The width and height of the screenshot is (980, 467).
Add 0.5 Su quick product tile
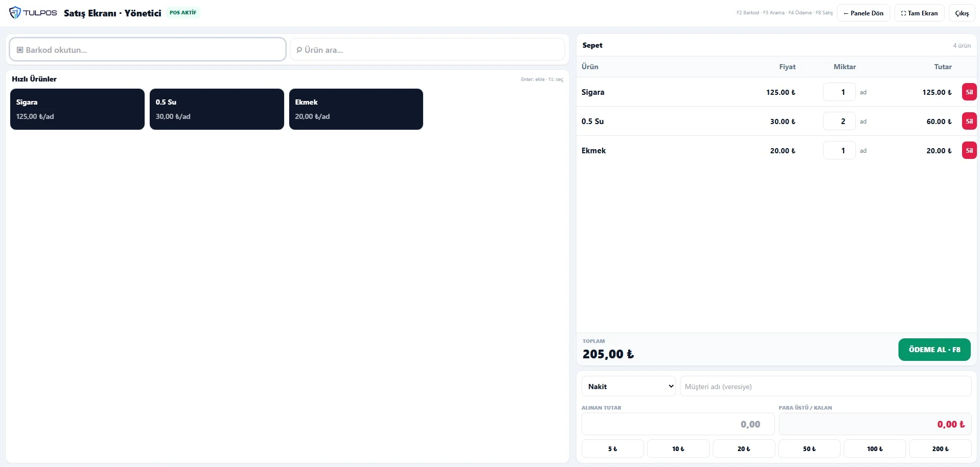tap(217, 109)
